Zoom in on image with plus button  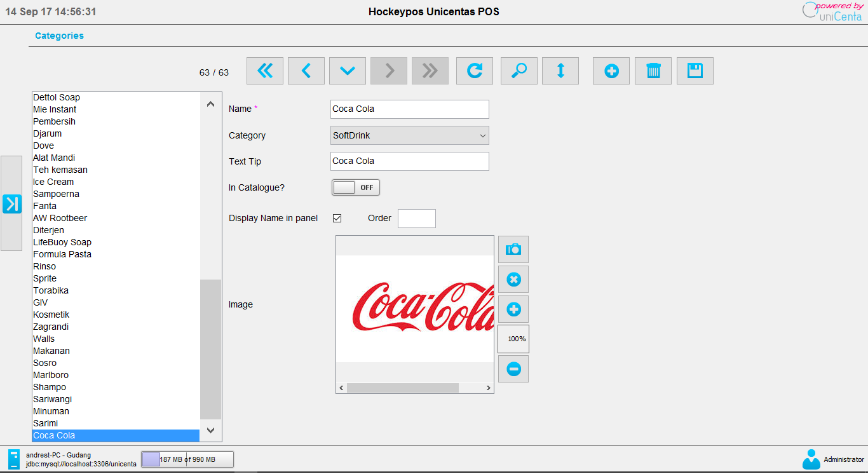[x=513, y=309]
